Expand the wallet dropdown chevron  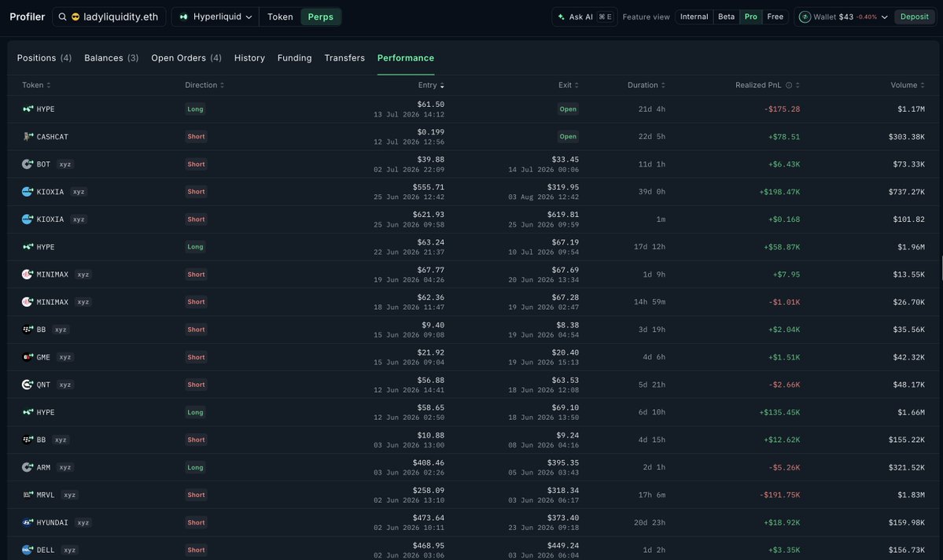tap(884, 17)
